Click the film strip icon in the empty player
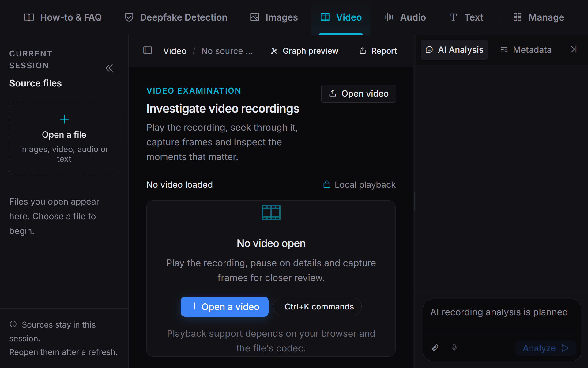This screenshot has height=368, width=588. [271, 213]
